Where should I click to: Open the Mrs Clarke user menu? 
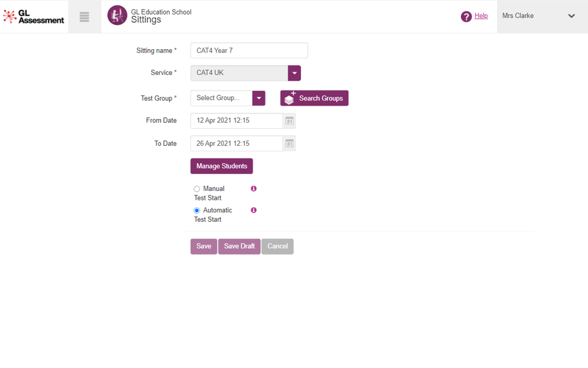tap(542, 16)
